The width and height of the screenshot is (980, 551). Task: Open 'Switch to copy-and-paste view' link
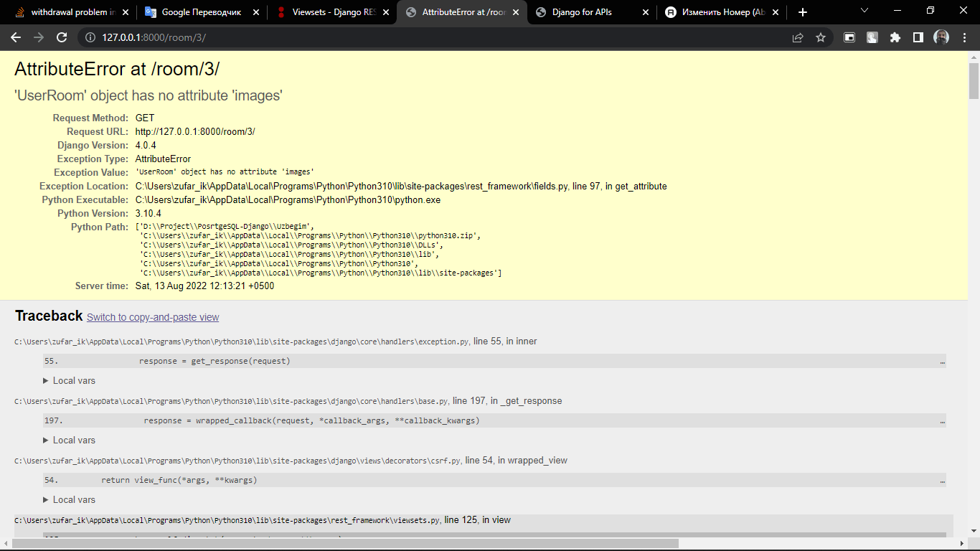pos(153,317)
